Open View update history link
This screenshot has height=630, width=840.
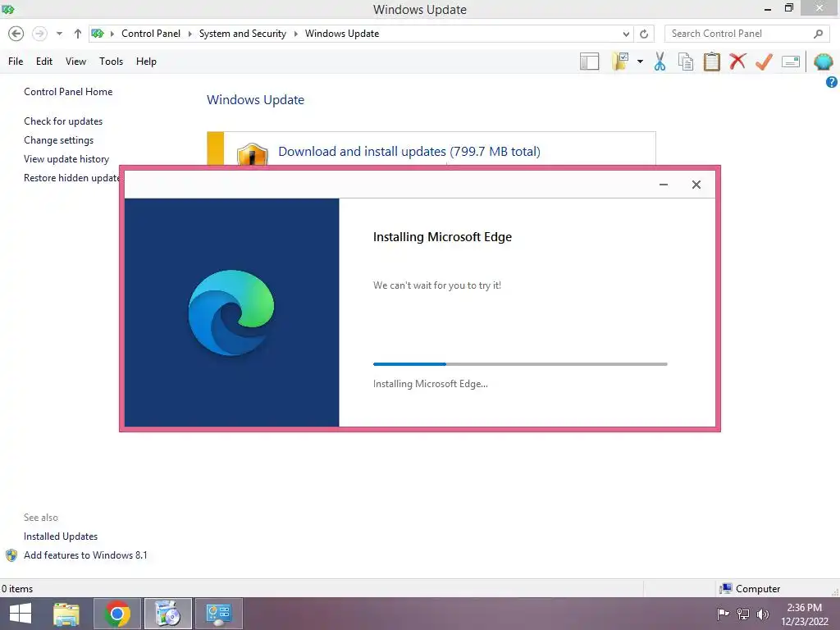pos(66,158)
